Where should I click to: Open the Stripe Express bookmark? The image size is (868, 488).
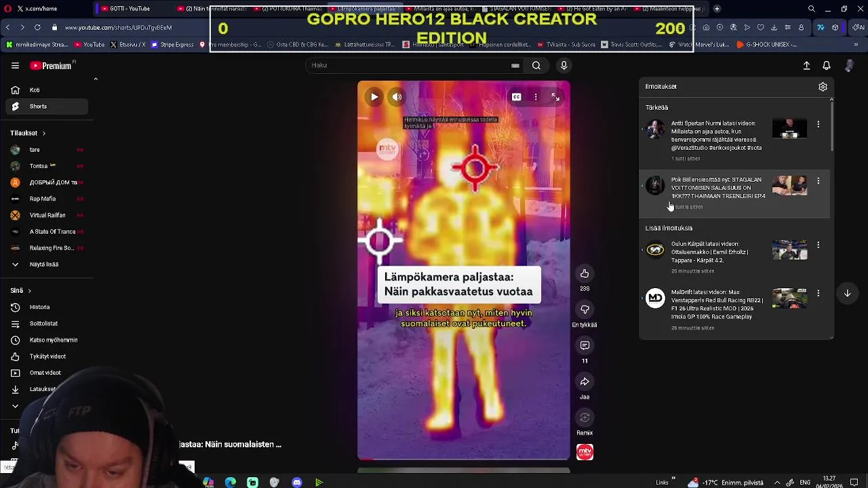(172, 45)
